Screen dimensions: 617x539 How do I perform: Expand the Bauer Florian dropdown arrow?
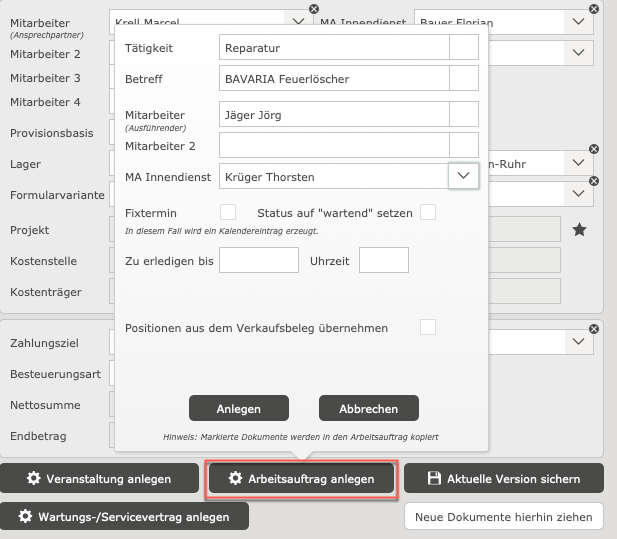[578, 22]
